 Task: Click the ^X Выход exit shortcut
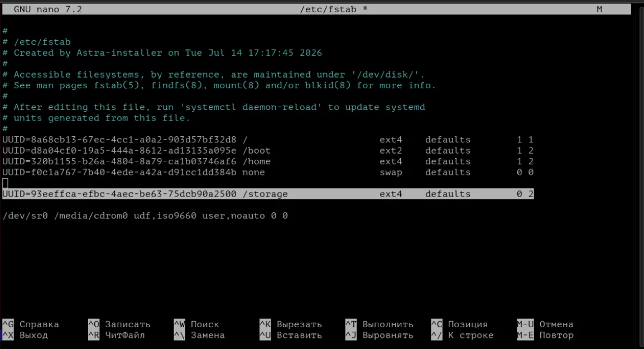pyautogui.click(x=25, y=335)
